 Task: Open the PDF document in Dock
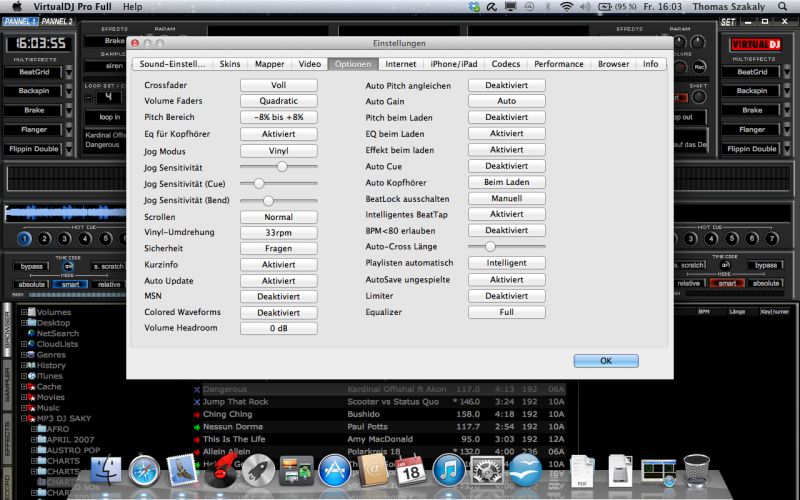[582, 470]
